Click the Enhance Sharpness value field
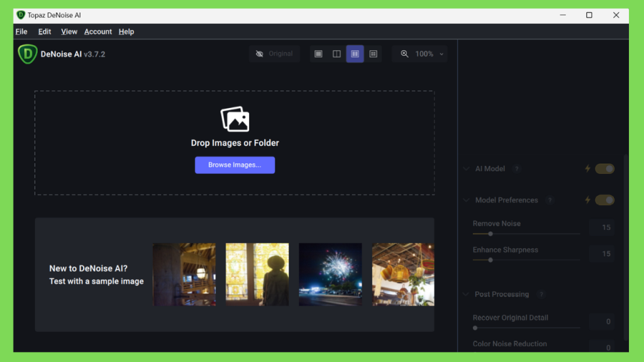The width and height of the screenshot is (644, 362). point(602,254)
